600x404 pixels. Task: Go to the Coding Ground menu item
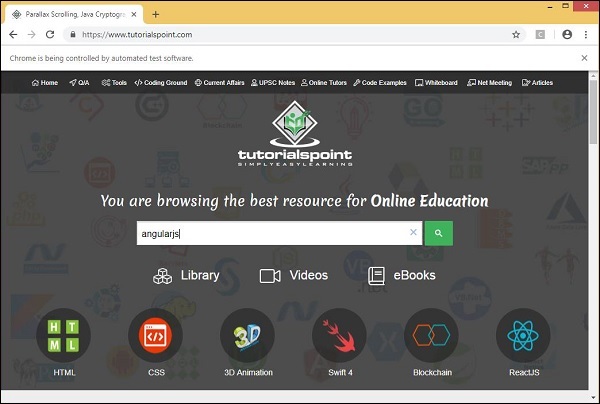(x=162, y=83)
